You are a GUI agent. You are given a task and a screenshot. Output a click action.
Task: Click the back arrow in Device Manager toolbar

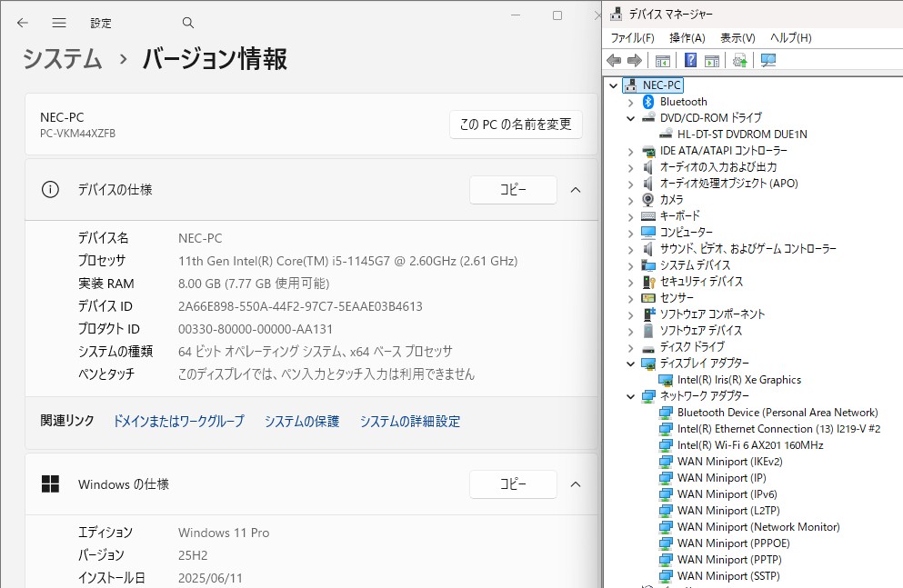tap(614, 60)
